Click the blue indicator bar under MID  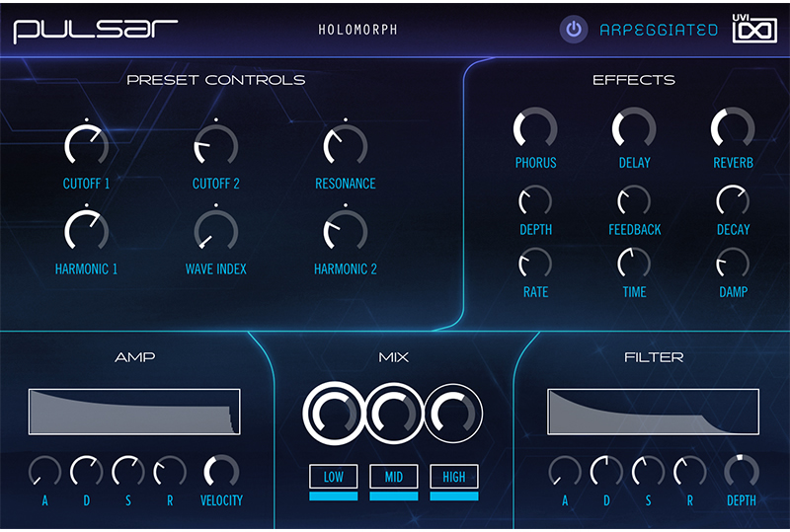pyautogui.click(x=393, y=496)
